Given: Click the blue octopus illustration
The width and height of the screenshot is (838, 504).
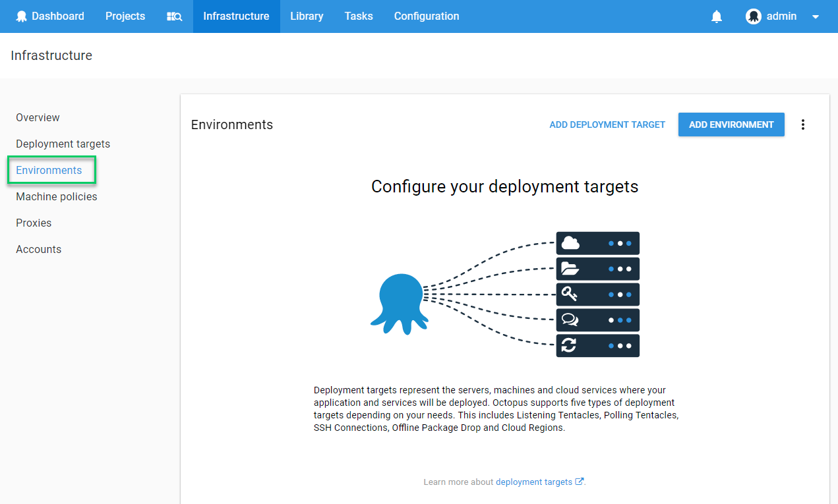Looking at the screenshot, I should [399, 304].
